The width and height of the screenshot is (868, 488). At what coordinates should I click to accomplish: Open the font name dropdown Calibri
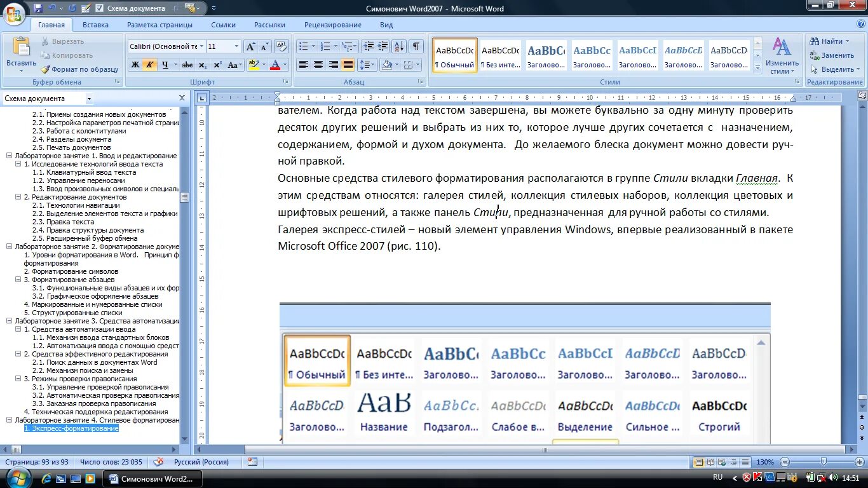click(x=201, y=46)
